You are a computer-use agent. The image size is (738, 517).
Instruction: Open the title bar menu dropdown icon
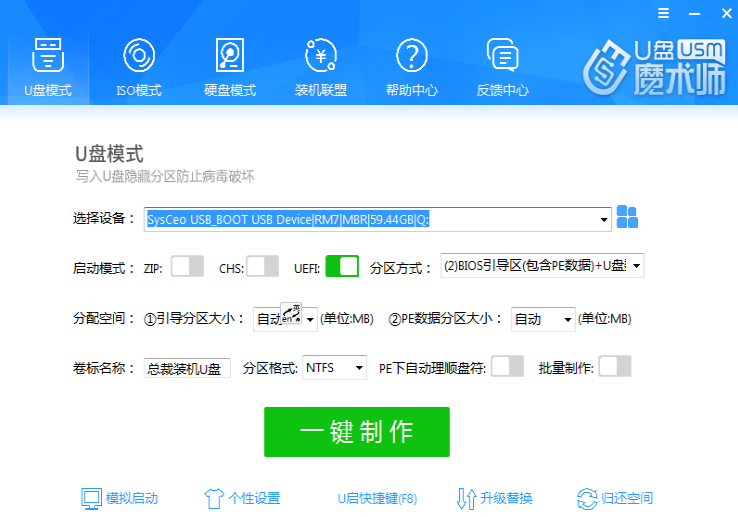tap(662, 13)
